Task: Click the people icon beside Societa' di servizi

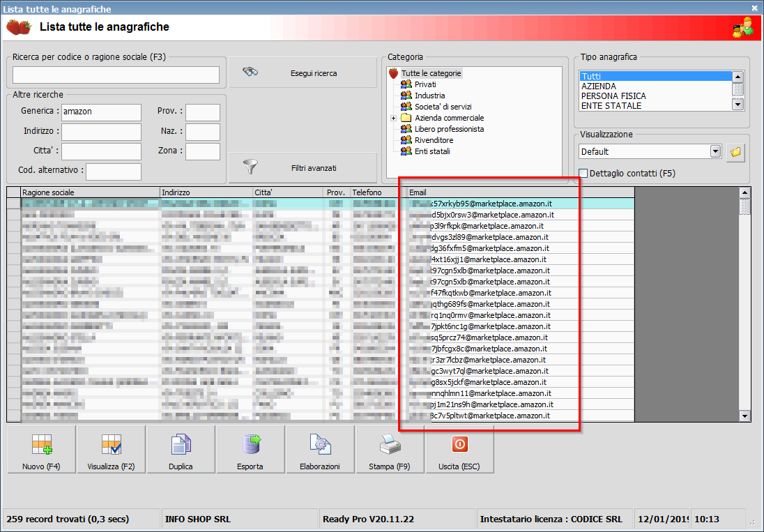Action: click(x=406, y=107)
